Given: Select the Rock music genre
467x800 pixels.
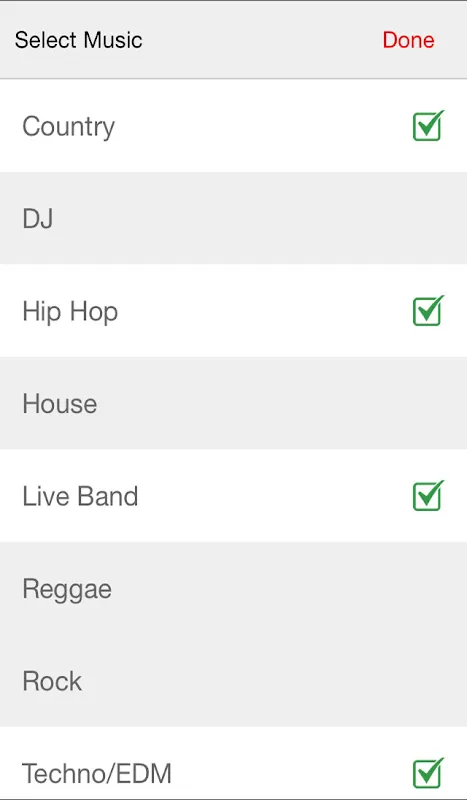Looking at the screenshot, I should click(233, 681).
